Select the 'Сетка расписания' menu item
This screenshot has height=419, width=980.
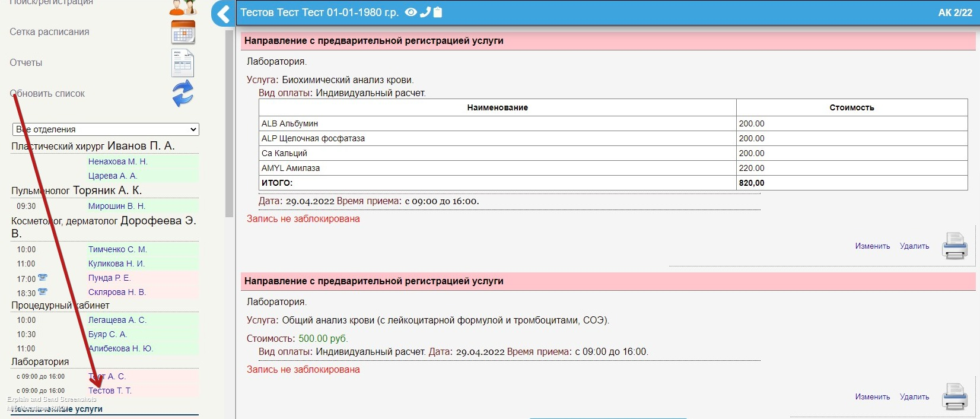49,32
